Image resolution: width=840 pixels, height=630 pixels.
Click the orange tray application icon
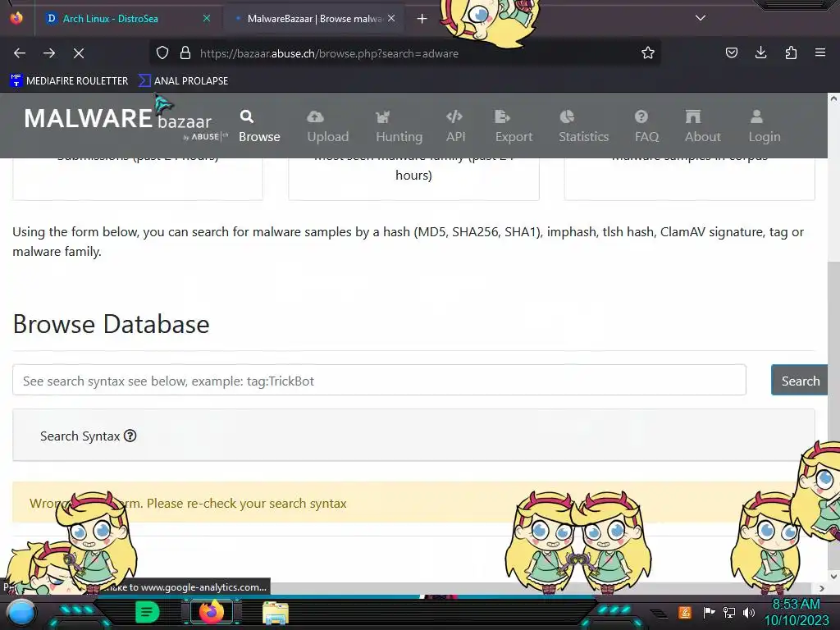[685, 612]
